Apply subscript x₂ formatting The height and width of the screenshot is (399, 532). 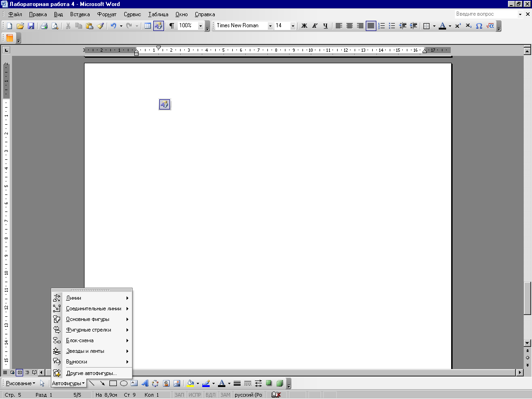pyautogui.click(x=469, y=26)
